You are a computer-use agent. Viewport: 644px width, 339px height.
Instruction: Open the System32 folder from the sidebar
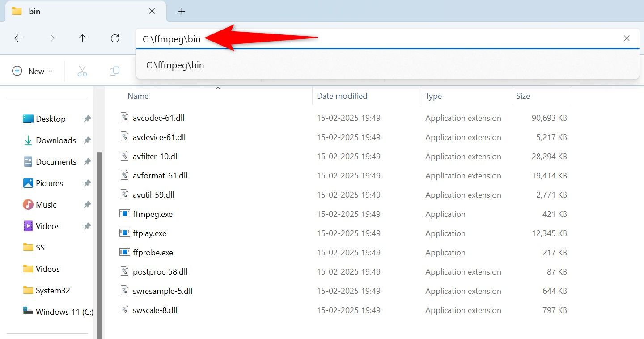(52, 290)
